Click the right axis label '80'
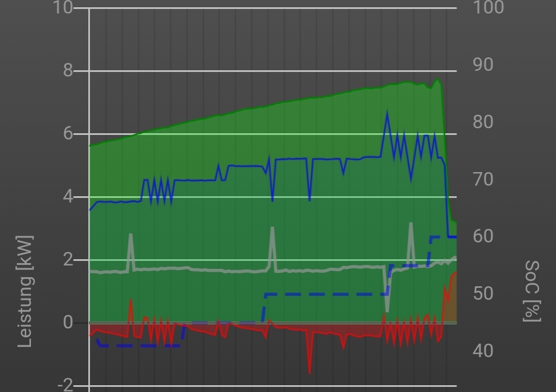Image resolution: width=556 pixels, height=392 pixels. [x=483, y=121]
